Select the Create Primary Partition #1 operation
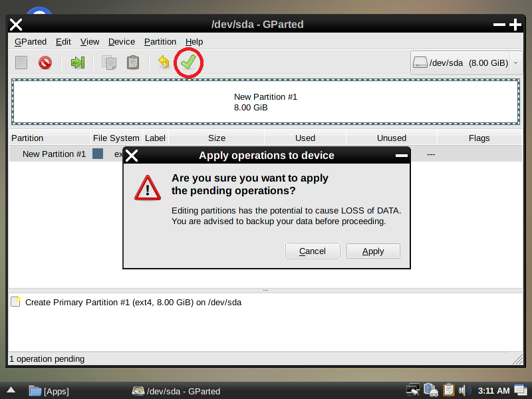Screen dimensions: 532x399 pos(133,303)
